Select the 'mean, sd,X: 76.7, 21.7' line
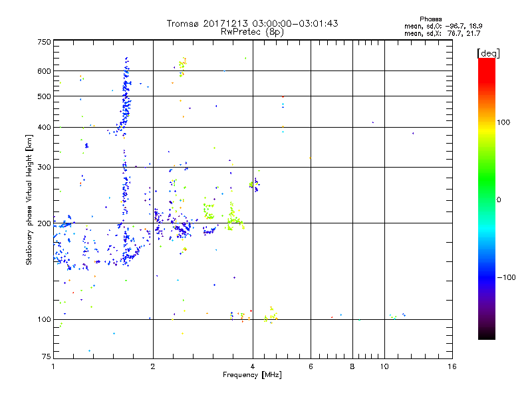 (x=442, y=33)
